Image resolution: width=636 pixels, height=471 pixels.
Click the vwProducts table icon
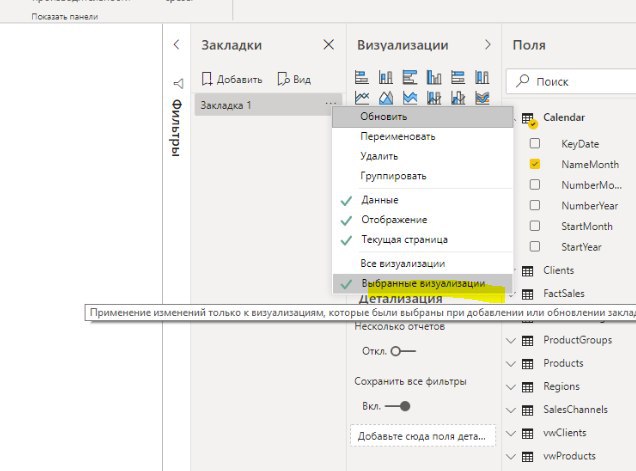pyautogui.click(x=527, y=456)
